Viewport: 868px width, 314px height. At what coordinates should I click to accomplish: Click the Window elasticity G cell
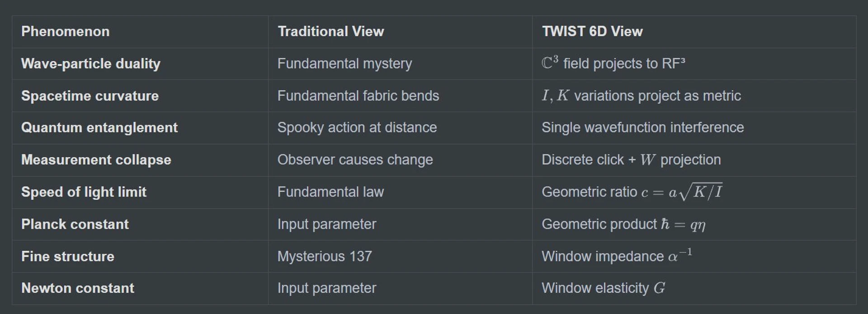pyautogui.click(x=603, y=288)
